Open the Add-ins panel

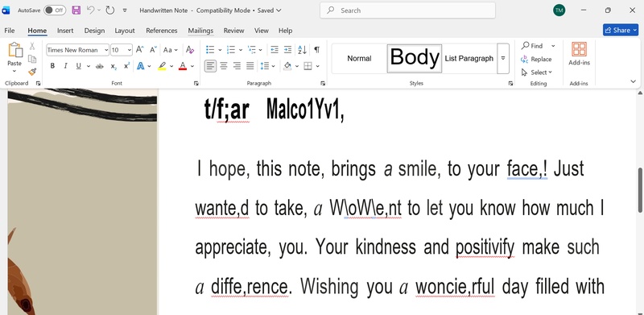(x=579, y=54)
